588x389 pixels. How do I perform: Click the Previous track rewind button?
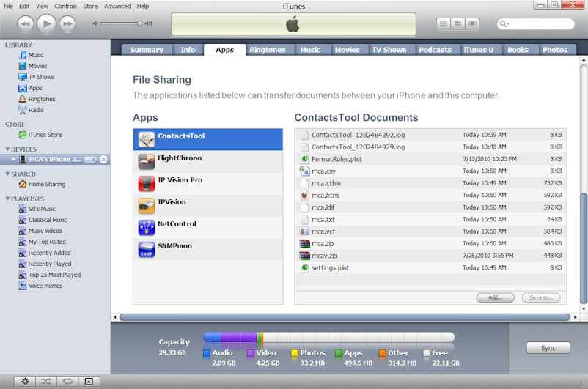(x=25, y=24)
